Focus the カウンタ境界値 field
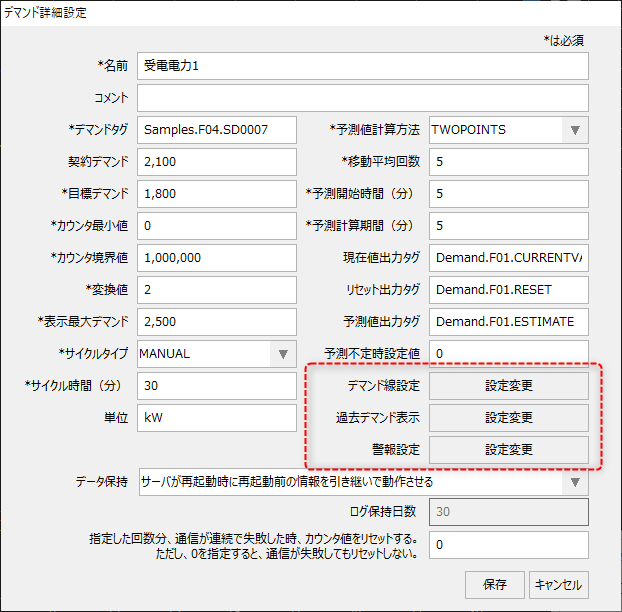The height and width of the screenshot is (612, 622). (217, 257)
